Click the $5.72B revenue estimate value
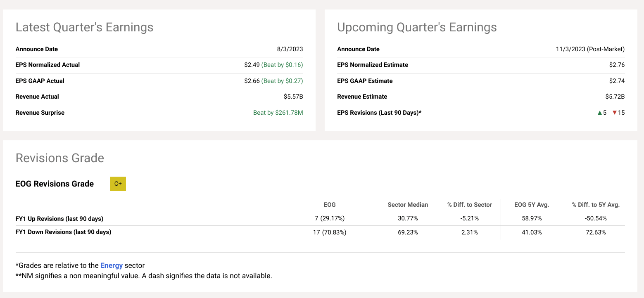 pos(615,97)
